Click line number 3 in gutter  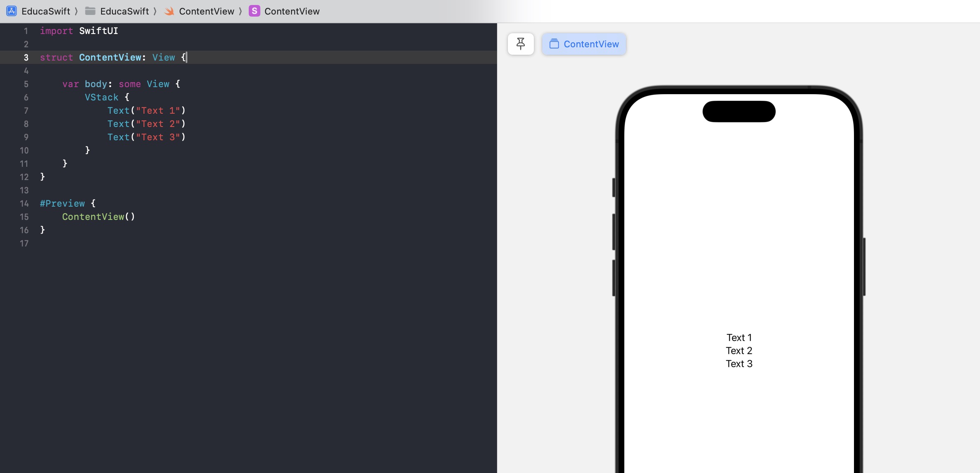(x=26, y=58)
